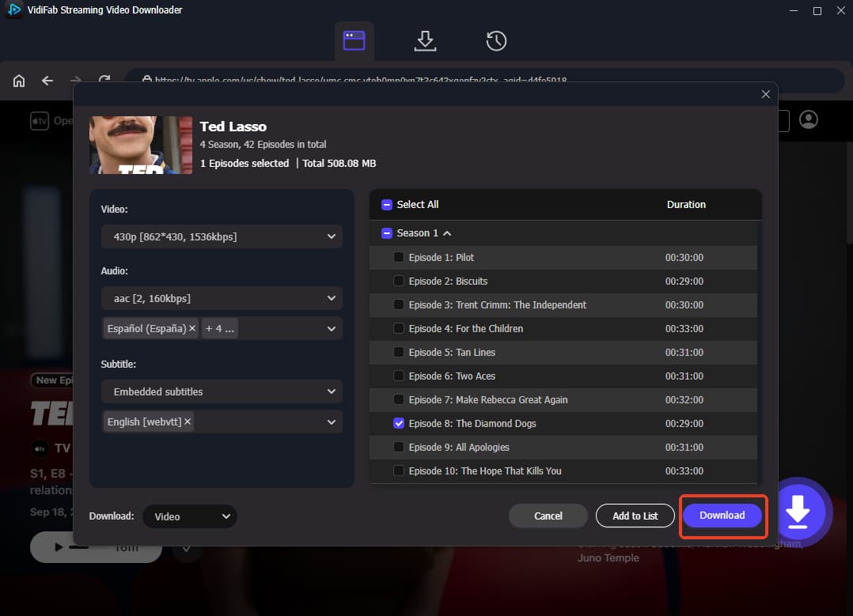Open the download history clock icon
Screen dimensions: 853x616
(x=495, y=41)
